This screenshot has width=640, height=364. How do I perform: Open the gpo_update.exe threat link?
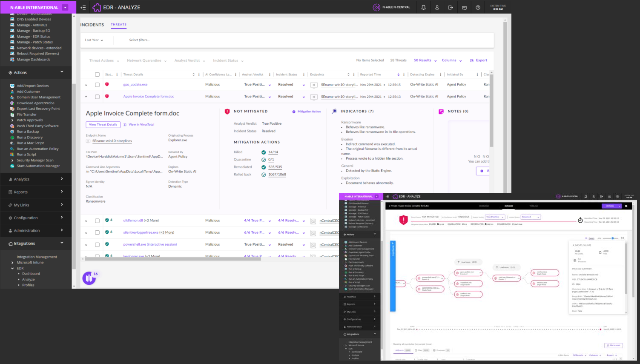135,85
